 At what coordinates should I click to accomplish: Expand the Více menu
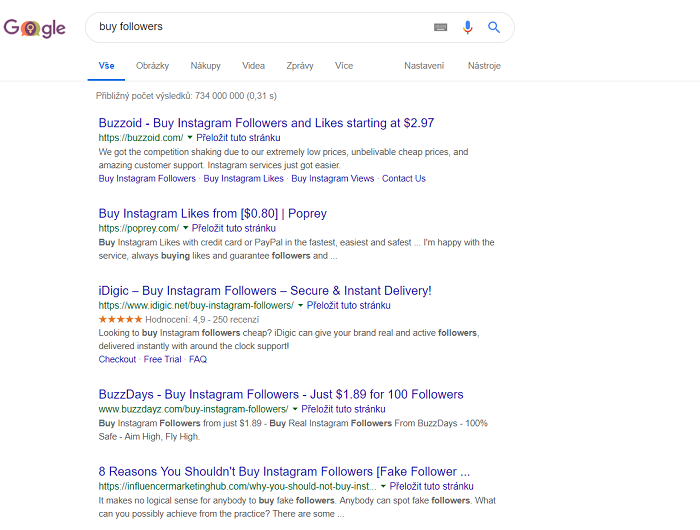coord(344,66)
